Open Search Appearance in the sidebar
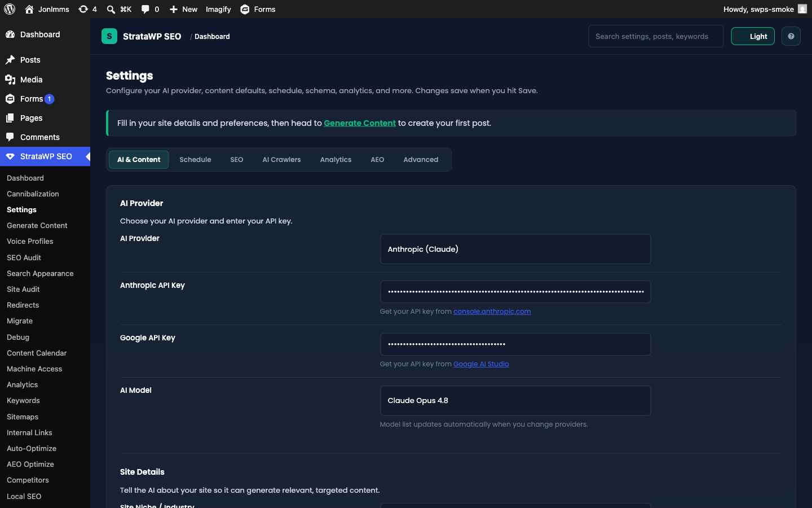This screenshot has height=508, width=812. (40, 273)
